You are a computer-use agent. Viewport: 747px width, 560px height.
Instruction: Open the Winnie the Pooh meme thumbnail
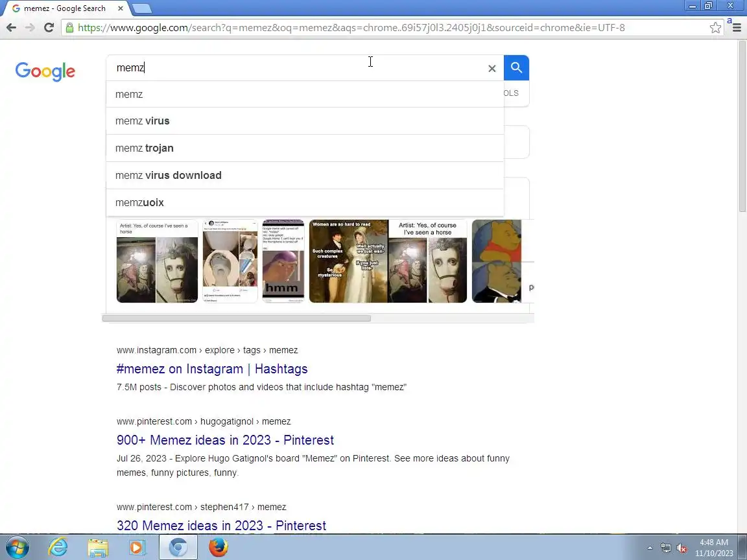pyautogui.click(x=497, y=261)
